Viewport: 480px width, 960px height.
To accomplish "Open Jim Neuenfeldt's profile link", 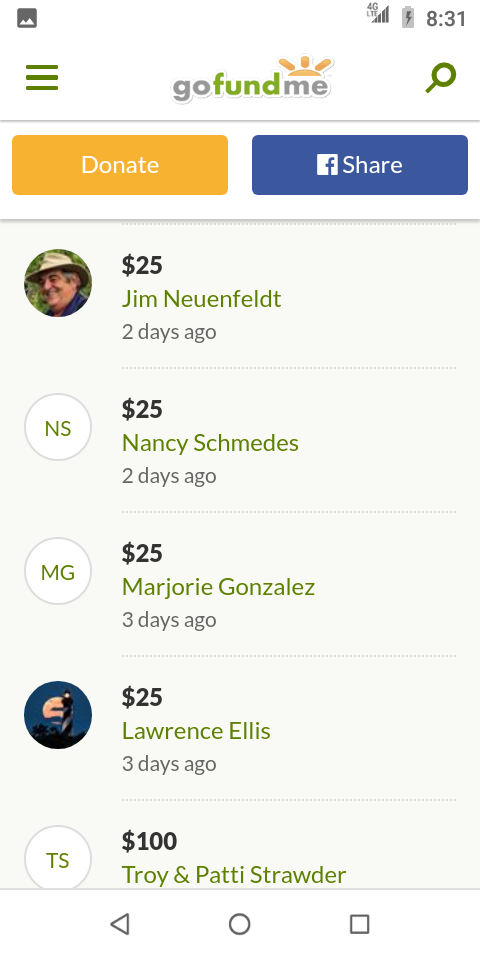I will point(201,299).
